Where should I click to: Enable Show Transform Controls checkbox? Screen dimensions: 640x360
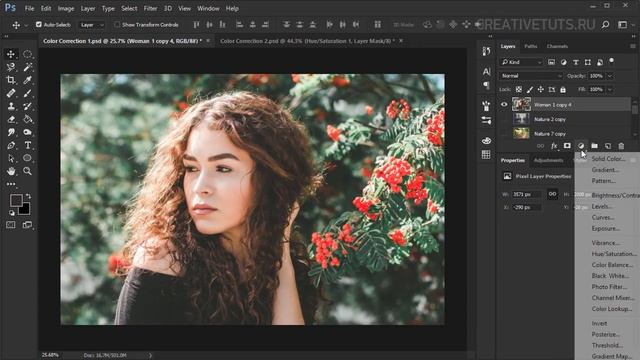click(117, 24)
